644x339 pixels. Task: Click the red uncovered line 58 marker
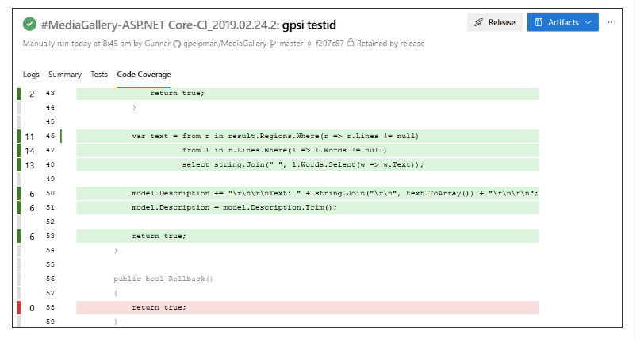point(19,307)
